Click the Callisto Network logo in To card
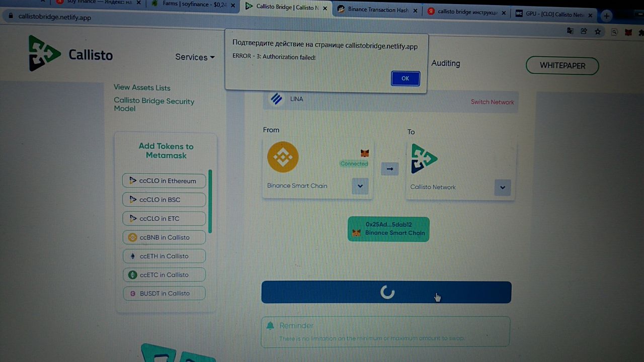Viewport: 644px width, 362px height. [x=424, y=158]
